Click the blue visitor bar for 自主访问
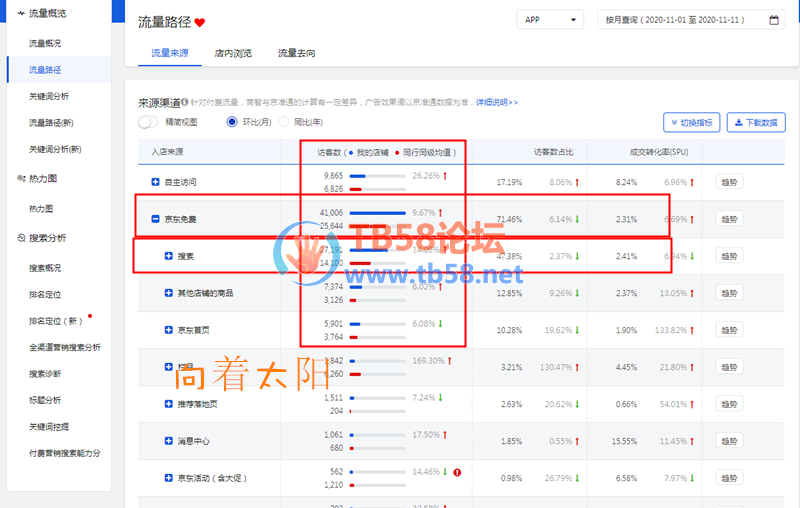The height and width of the screenshot is (508, 800). 357,176
